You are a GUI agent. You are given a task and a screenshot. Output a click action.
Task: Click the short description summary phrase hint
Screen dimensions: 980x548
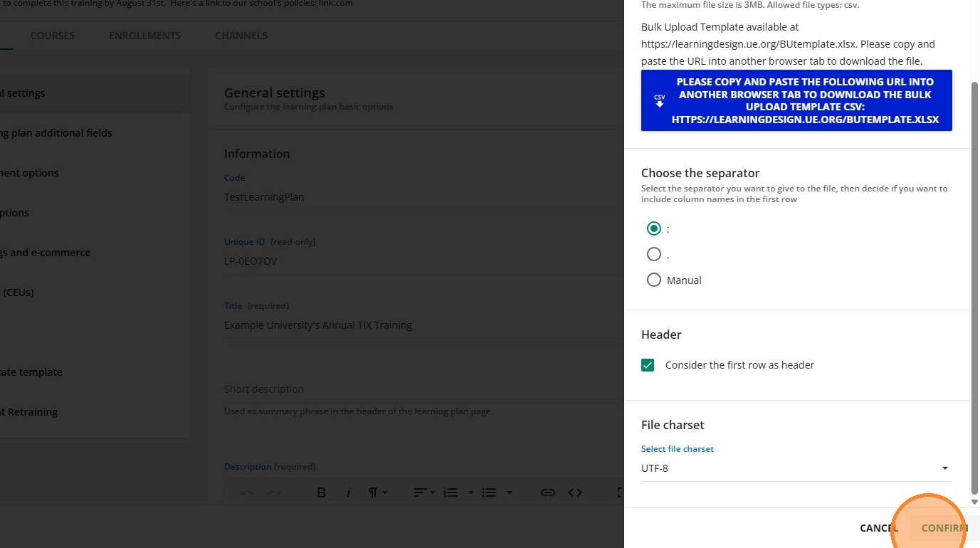pyautogui.click(x=357, y=411)
